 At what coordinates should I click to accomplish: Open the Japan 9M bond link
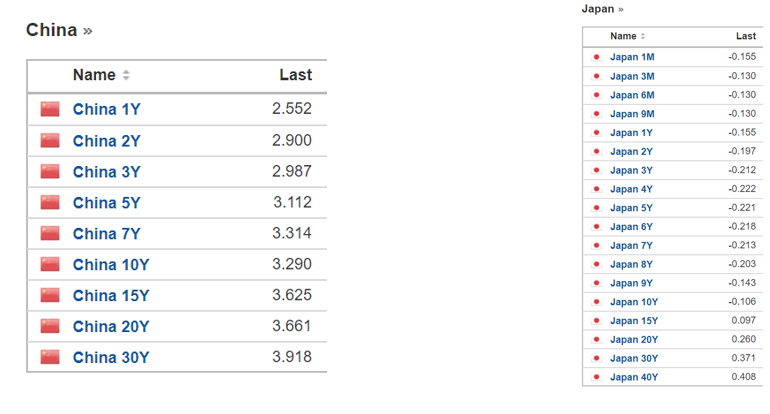[x=632, y=114]
